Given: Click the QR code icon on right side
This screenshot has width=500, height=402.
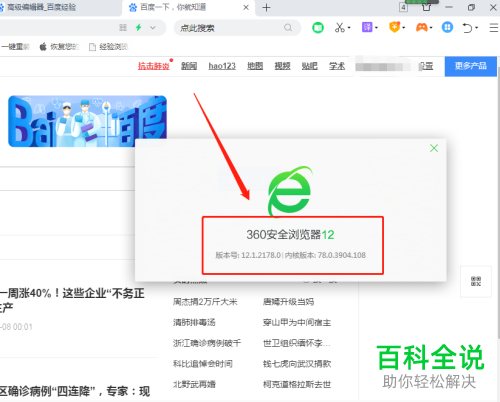Looking at the screenshot, I should coord(476,281).
